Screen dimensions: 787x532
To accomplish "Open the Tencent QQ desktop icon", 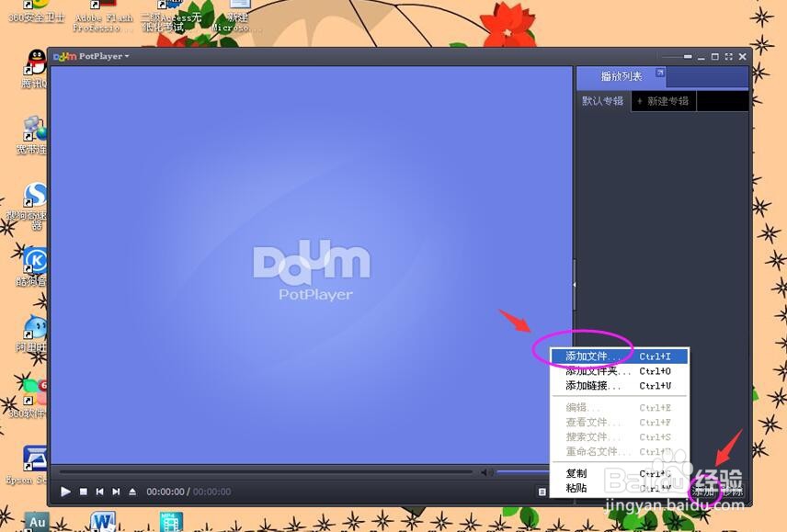I will 35,69.
